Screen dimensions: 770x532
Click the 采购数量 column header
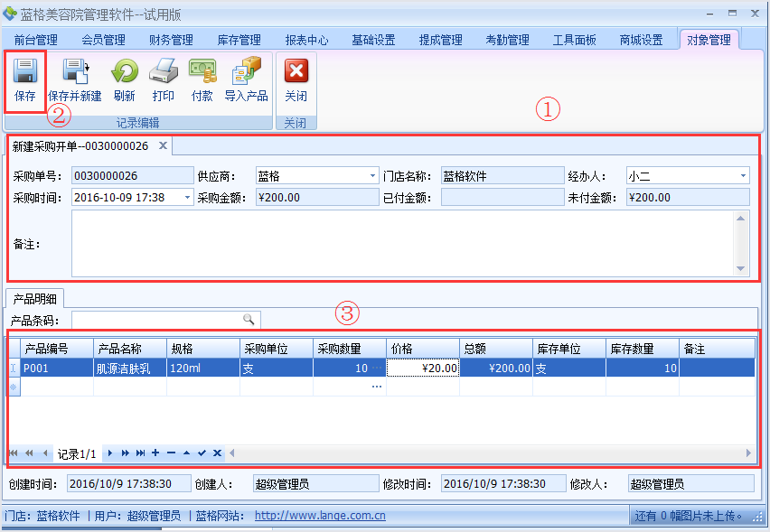pyautogui.click(x=350, y=349)
